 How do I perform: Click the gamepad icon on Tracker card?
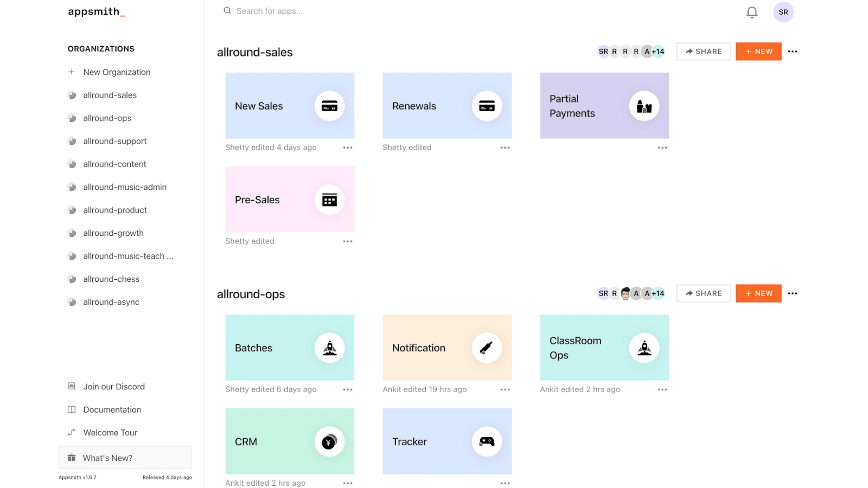point(487,441)
